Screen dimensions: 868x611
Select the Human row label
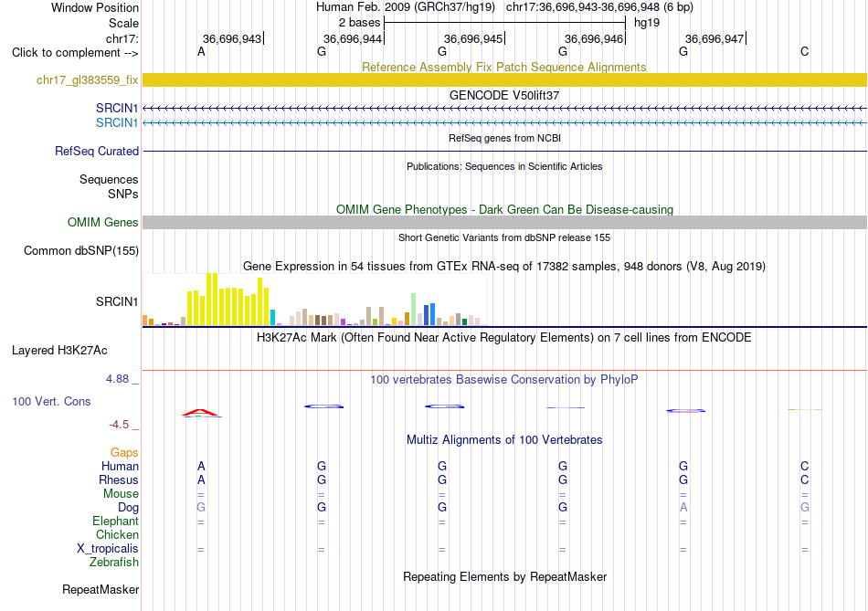pyautogui.click(x=120, y=466)
